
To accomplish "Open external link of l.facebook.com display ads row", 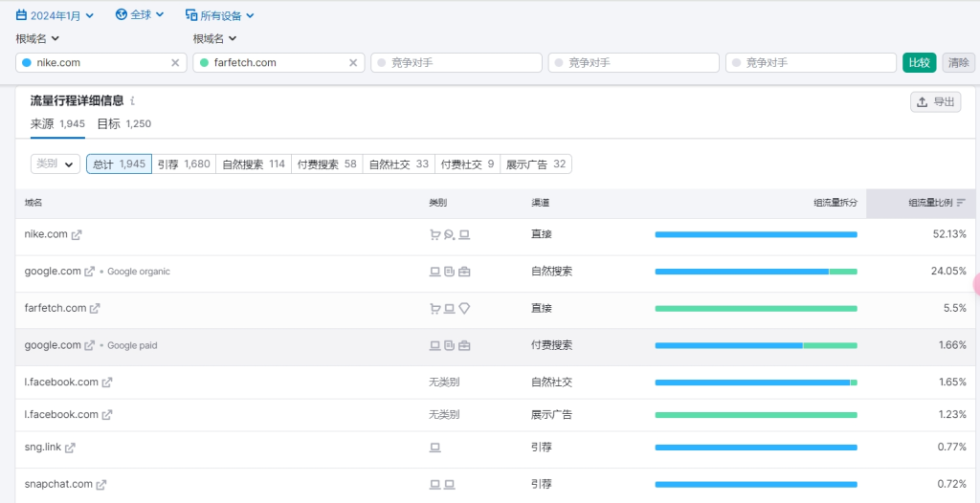I will click(107, 414).
